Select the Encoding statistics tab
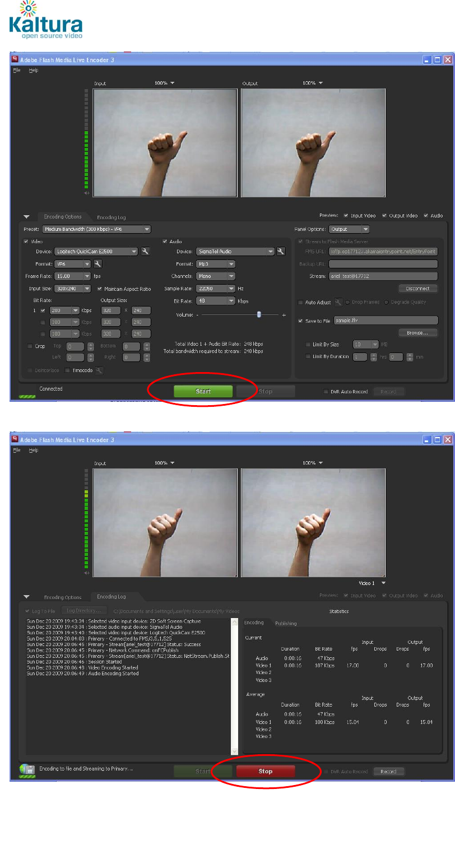455x868 pixels. [254, 623]
